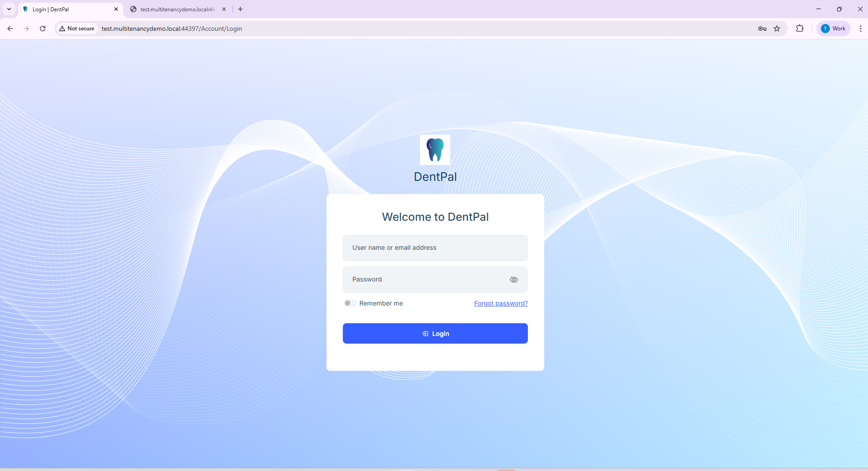Minimize the Chrome window
This screenshot has height=471, width=868.
[x=819, y=9]
